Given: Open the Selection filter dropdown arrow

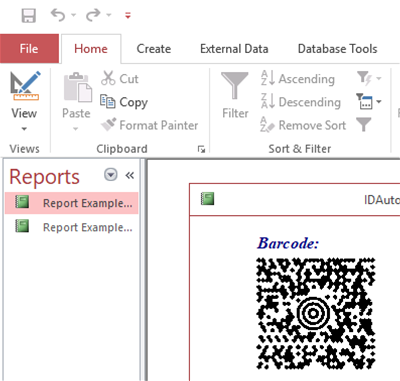Looking at the screenshot, I should click(x=379, y=79).
